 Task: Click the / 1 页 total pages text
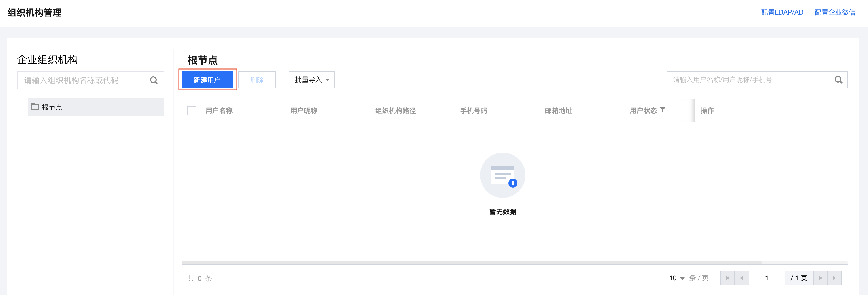tap(799, 278)
